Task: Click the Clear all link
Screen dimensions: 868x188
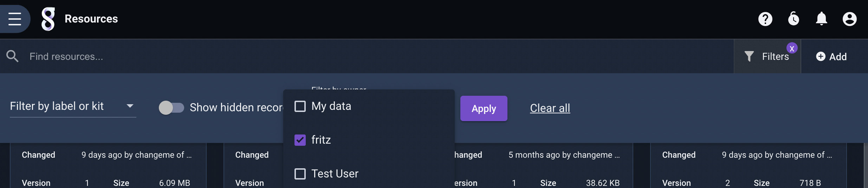Action: point(550,108)
